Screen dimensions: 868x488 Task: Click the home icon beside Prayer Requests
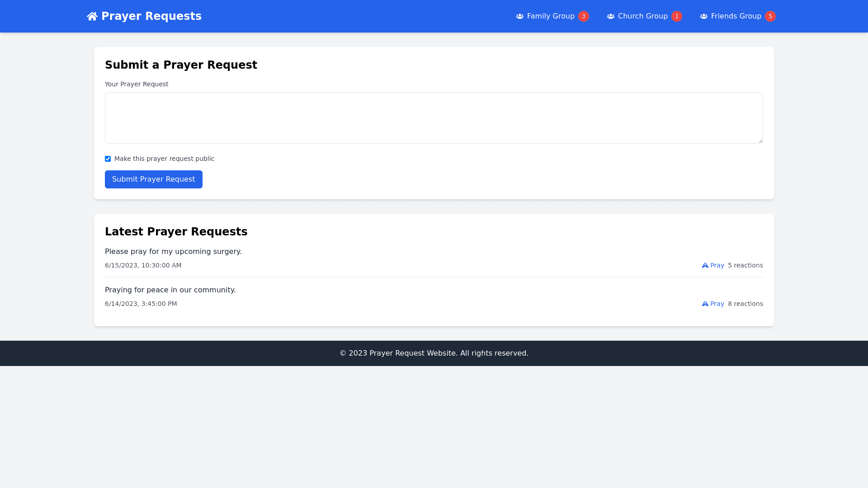point(92,16)
